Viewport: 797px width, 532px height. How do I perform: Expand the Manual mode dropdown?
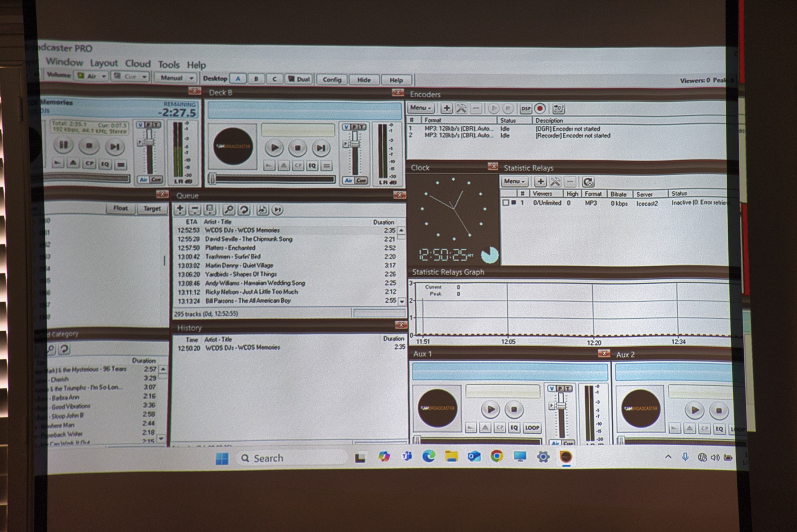click(x=175, y=78)
